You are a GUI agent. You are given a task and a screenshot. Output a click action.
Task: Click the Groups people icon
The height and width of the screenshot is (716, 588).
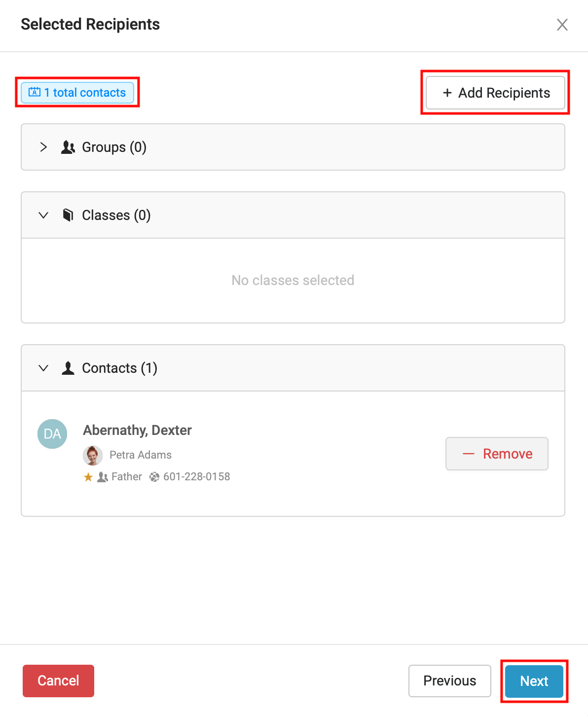(68, 147)
